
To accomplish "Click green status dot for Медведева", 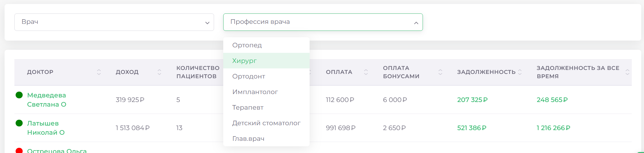I will click(x=19, y=95).
